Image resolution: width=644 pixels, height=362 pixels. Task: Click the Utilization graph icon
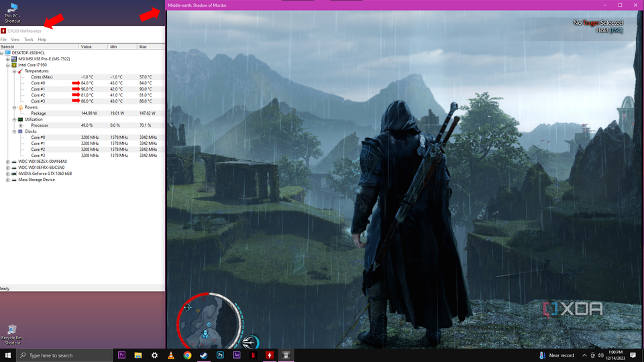click(21, 119)
